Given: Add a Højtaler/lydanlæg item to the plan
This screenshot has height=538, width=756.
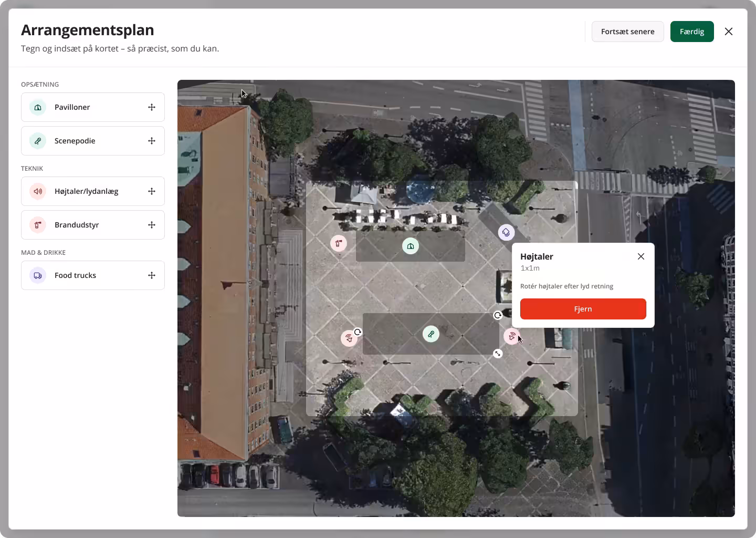Looking at the screenshot, I should [x=152, y=191].
